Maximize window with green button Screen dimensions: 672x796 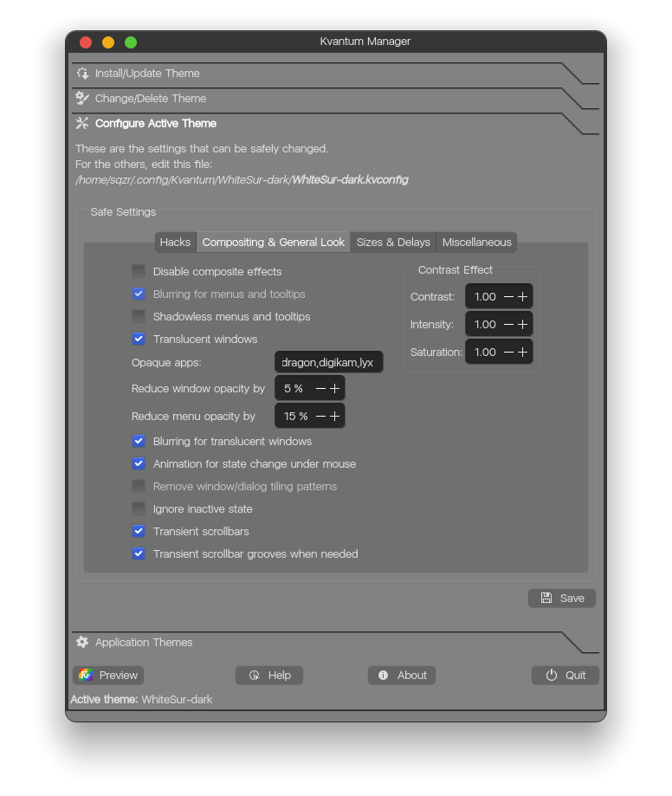(x=131, y=42)
